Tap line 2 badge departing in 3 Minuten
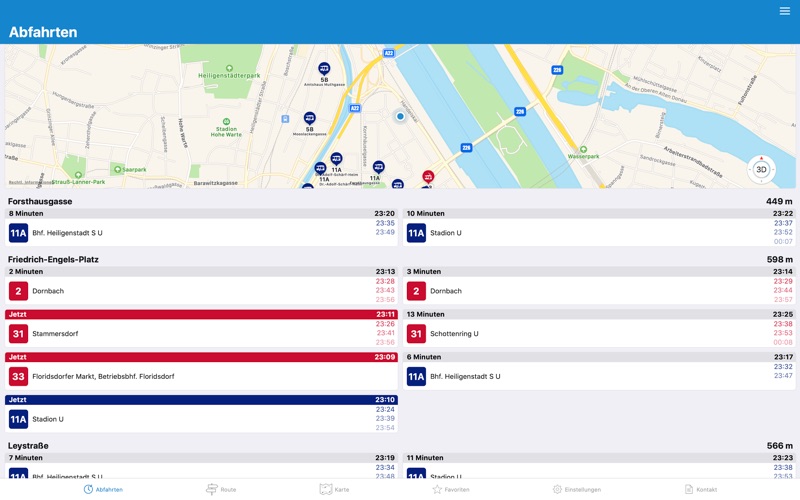 point(416,291)
